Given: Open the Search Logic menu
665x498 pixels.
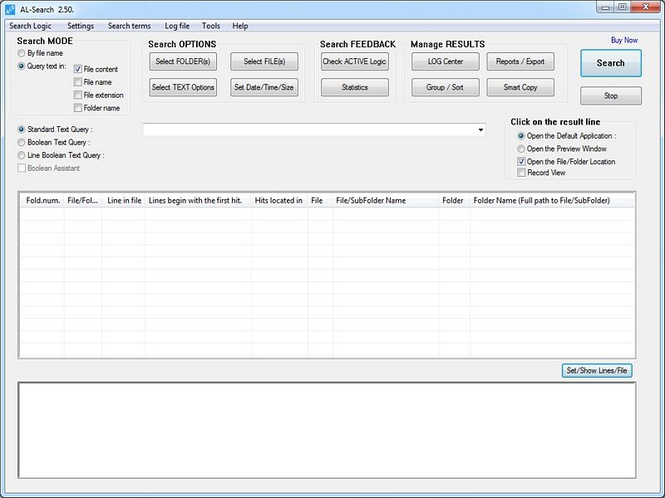Looking at the screenshot, I should pyautogui.click(x=31, y=26).
